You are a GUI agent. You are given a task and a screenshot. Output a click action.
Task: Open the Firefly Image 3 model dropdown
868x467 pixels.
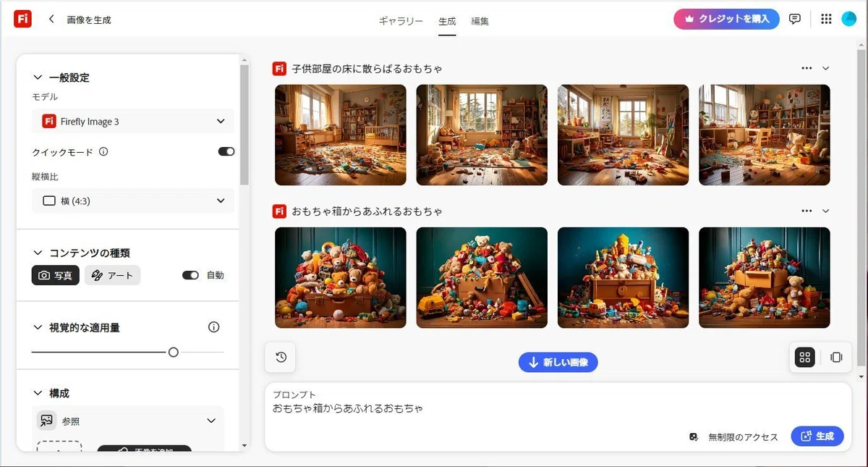[x=133, y=122]
